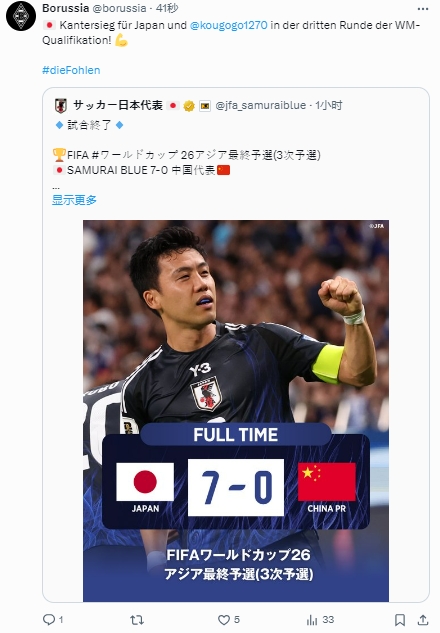View analytics bar chart icon
The height and width of the screenshot is (633, 440).
[x=312, y=619]
